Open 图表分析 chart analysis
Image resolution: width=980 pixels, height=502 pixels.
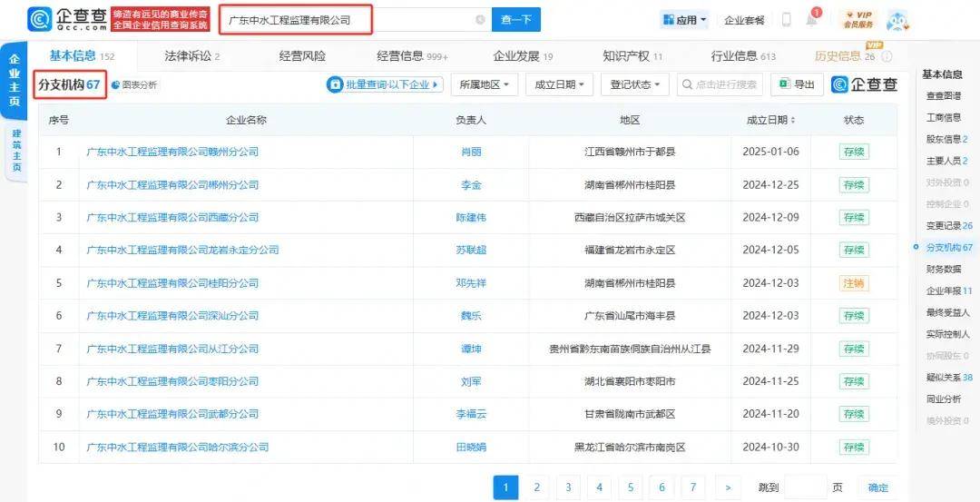[134, 85]
